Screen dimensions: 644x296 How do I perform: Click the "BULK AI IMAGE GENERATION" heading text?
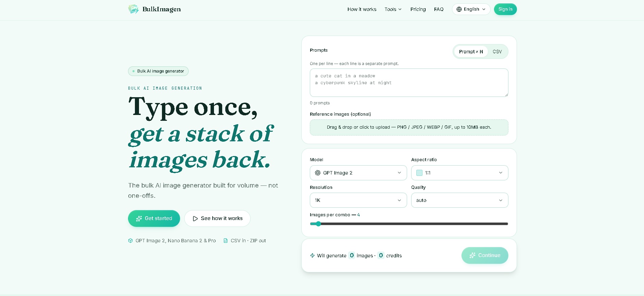pos(165,88)
